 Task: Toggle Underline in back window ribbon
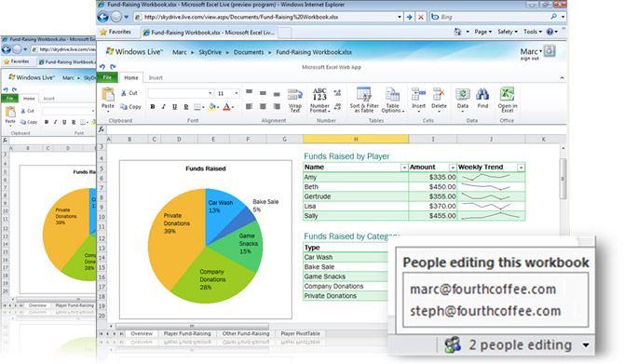[x=64, y=122]
